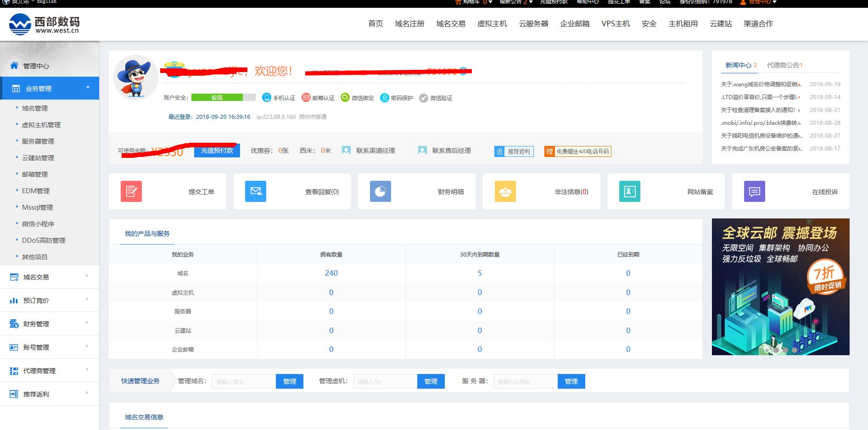868x430 pixels.
Task: Switch to the 代理商公告 tab
Action: (x=783, y=65)
